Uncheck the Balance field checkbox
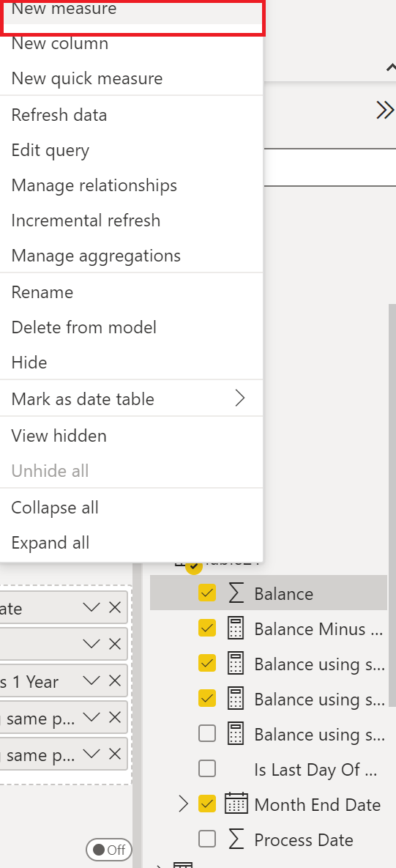Image resolution: width=396 pixels, height=868 pixels. click(x=207, y=593)
